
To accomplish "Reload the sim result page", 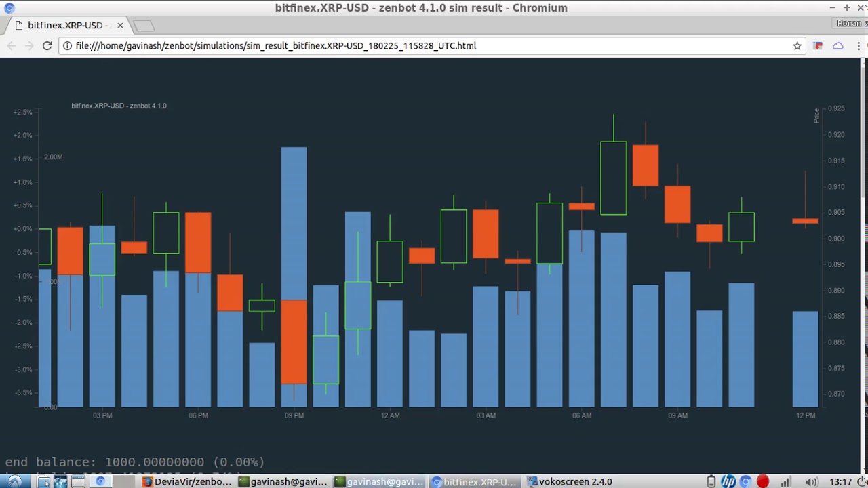I will (x=47, y=46).
